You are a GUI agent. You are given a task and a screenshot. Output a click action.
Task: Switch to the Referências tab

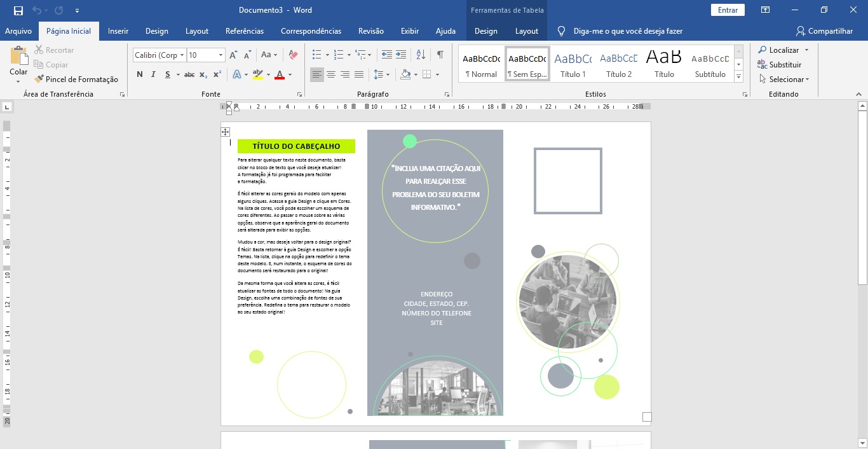click(x=245, y=31)
